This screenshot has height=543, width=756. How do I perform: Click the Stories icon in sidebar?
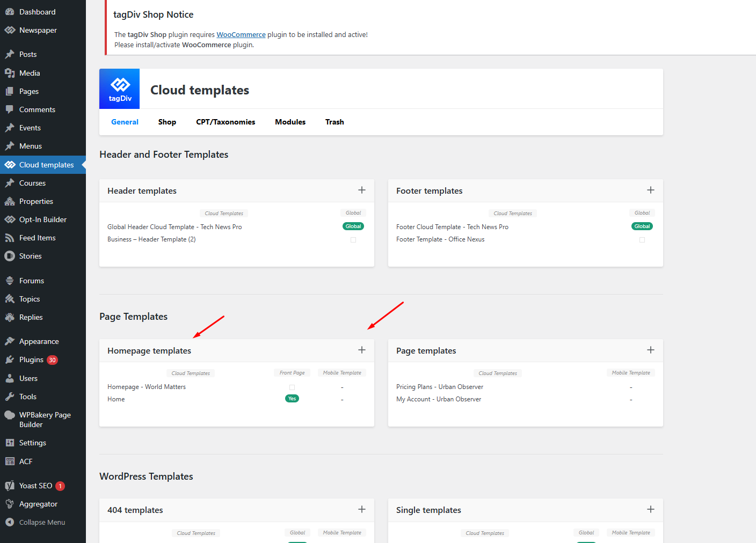tap(10, 256)
